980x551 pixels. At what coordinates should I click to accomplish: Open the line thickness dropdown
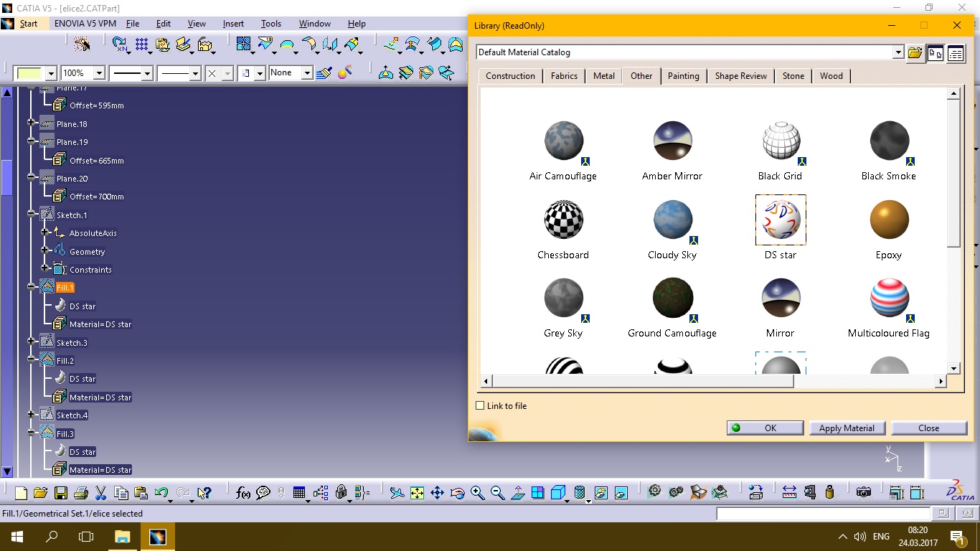[147, 73]
